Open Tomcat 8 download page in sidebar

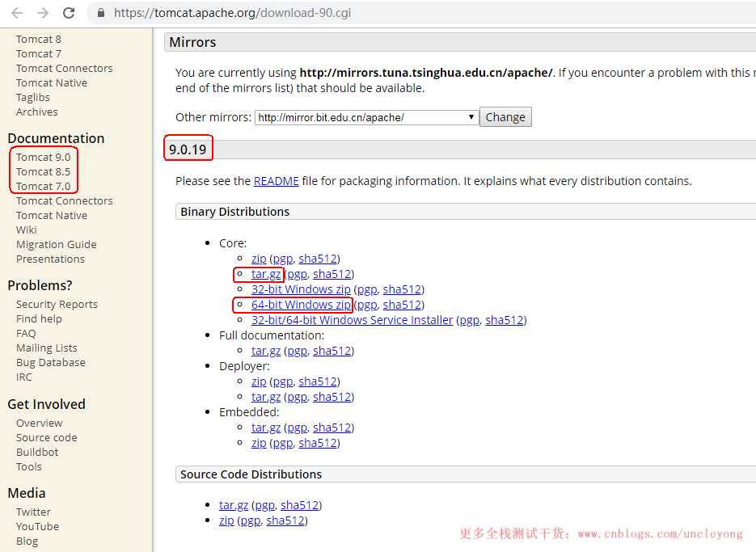pyautogui.click(x=39, y=39)
